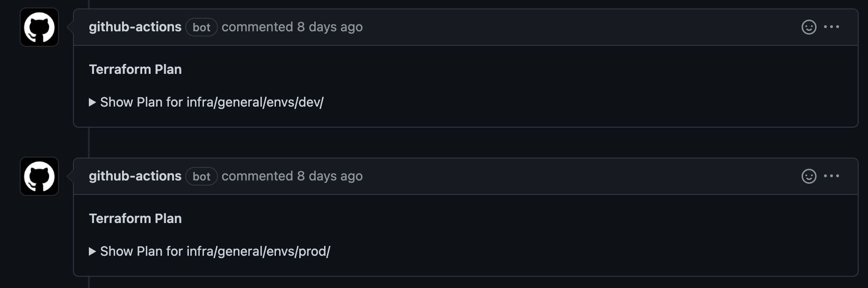Select the Terraform Plan heading above the dev plan

point(135,69)
